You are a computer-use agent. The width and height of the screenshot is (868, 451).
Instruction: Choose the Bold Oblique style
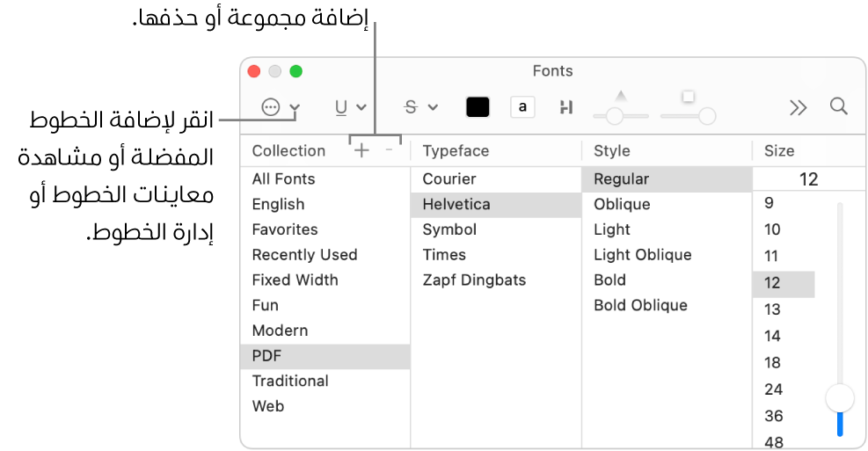(640, 306)
